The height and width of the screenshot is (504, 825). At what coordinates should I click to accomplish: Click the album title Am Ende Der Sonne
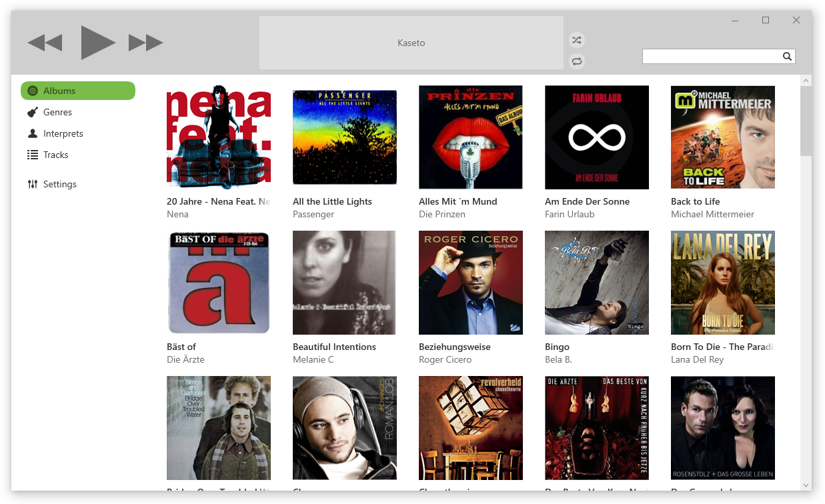point(587,201)
